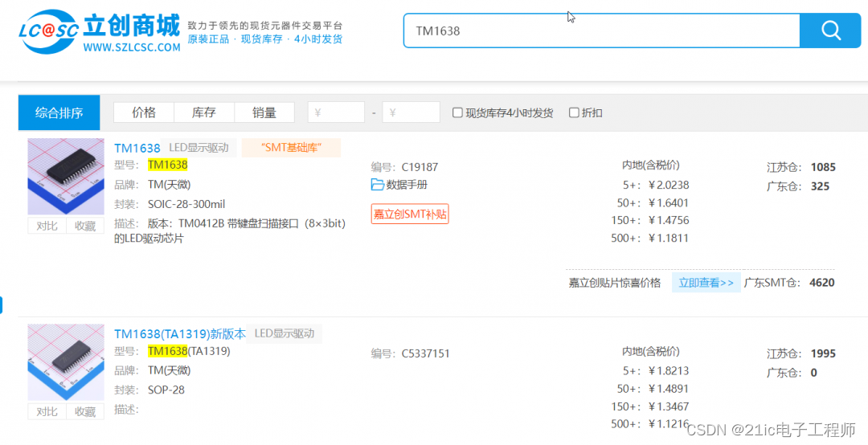The width and height of the screenshot is (868, 445).
Task: Click the "SMT基础库" orange tag
Action: pyautogui.click(x=291, y=148)
